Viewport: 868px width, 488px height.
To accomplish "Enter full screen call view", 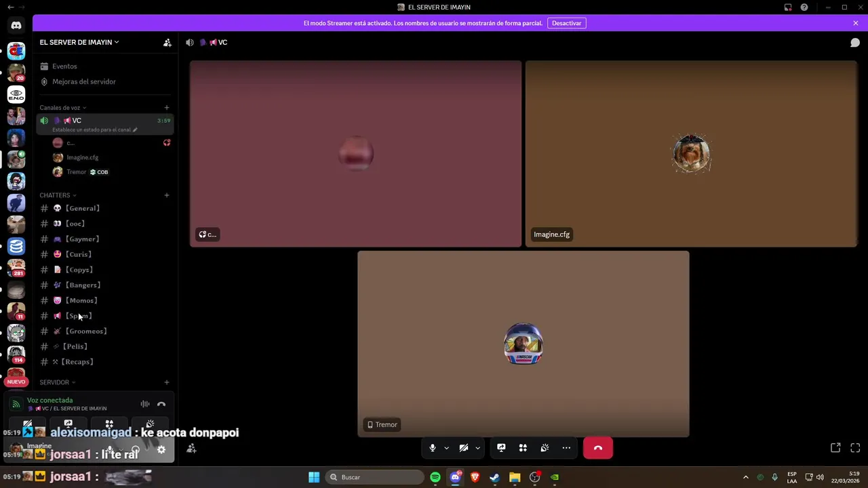I will pos(855,448).
